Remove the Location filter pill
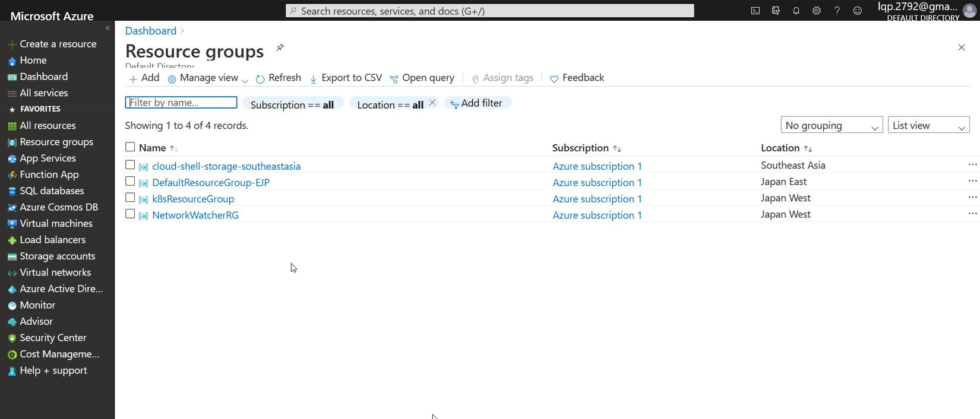980x419 pixels. pos(432,103)
